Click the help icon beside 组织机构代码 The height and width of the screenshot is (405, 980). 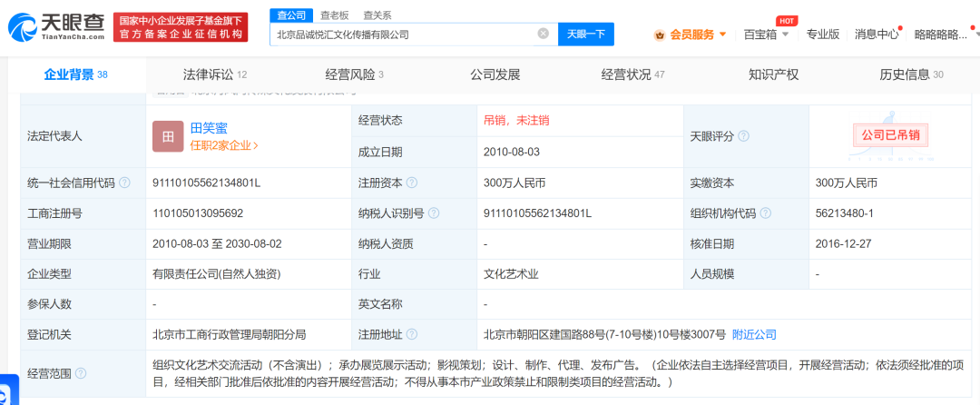tap(766, 213)
